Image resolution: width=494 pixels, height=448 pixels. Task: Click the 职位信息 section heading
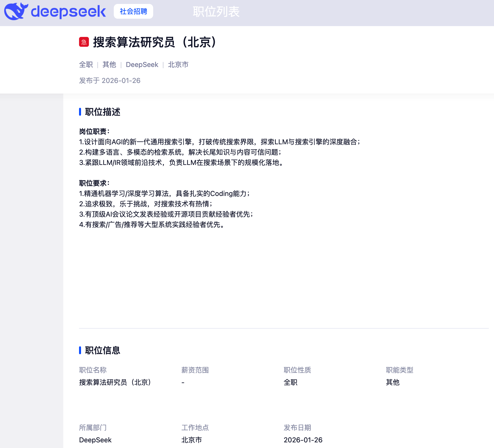pos(102,350)
